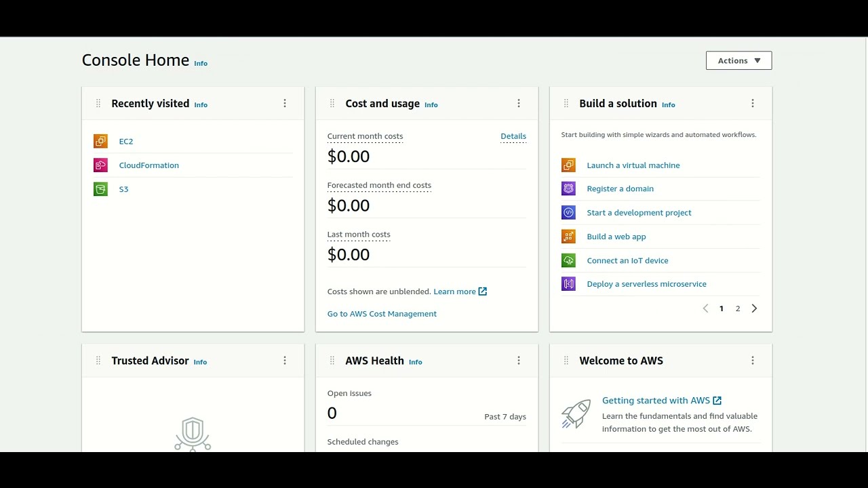Viewport: 868px width, 488px height.
Task: Grab the Recently visited drag handle
Action: point(98,103)
